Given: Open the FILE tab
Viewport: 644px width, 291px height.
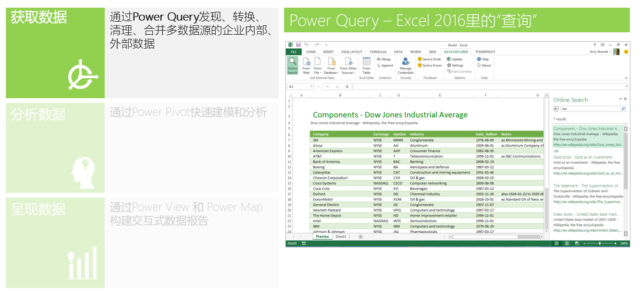Looking at the screenshot, I should click(293, 52).
